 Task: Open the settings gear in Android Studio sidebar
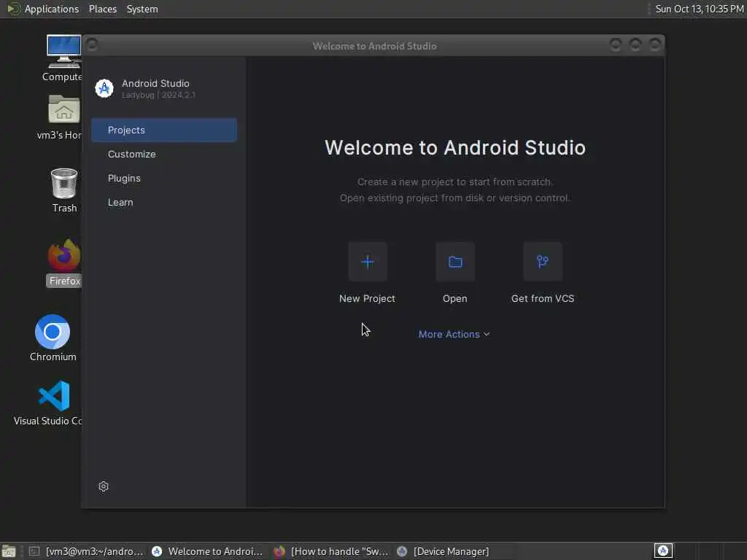tap(104, 486)
